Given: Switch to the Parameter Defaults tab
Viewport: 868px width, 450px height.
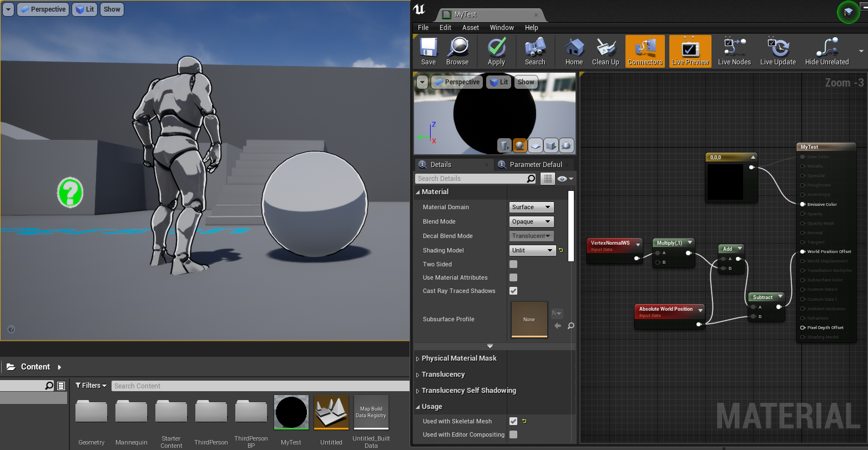Looking at the screenshot, I should (534, 164).
